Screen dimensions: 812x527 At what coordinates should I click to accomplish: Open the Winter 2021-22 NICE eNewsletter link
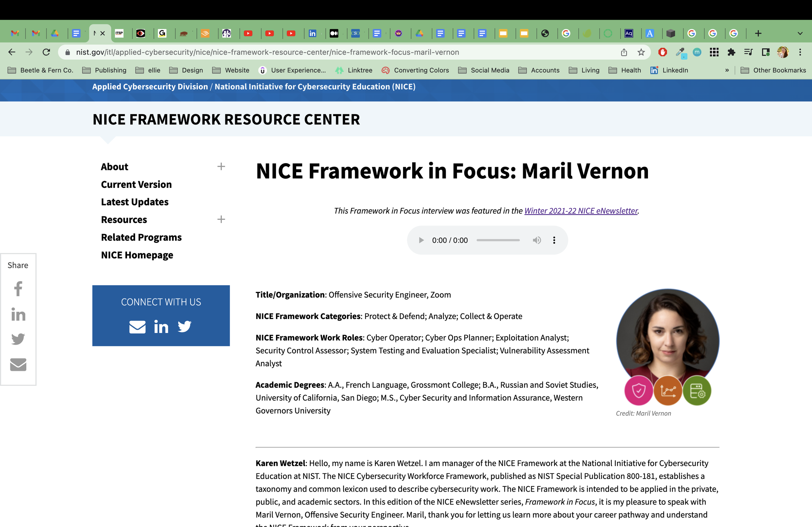581,211
